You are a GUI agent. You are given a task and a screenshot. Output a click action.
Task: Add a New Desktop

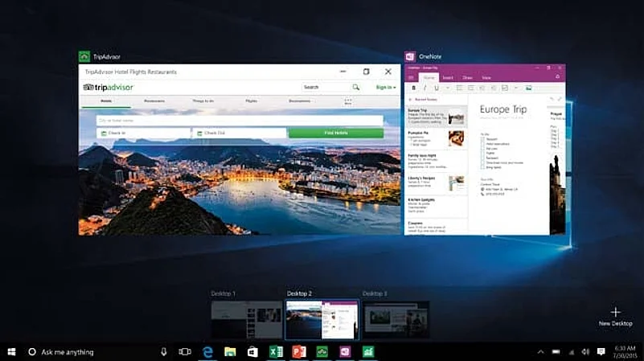click(x=615, y=313)
